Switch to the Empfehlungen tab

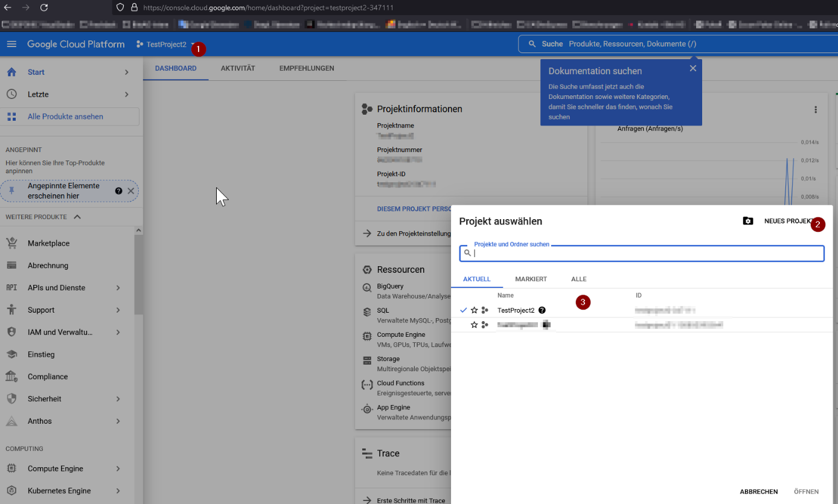pyautogui.click(x=307, y=68)
